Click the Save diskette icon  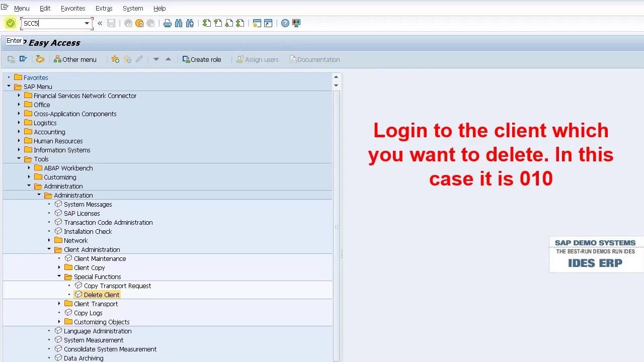pos(111,23)
